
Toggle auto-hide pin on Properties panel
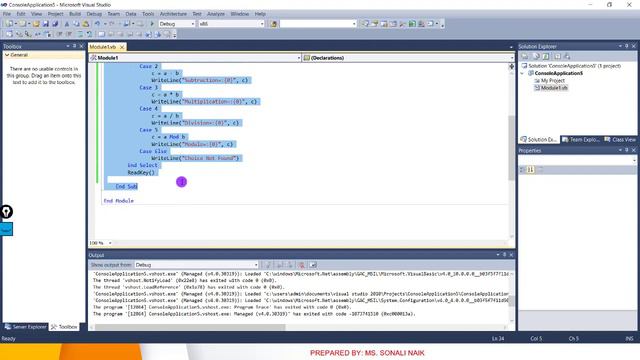tap(627, 150)
